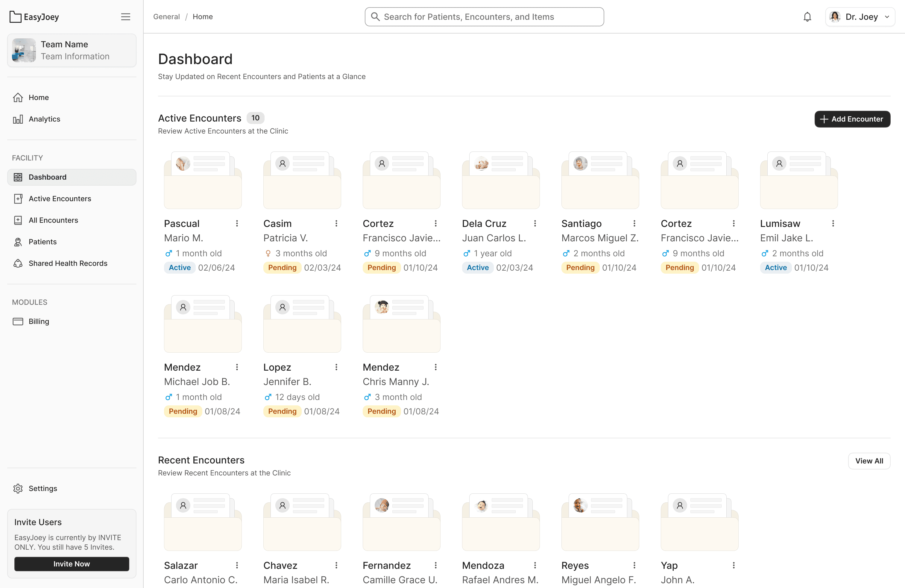Click View All for Recent Encounters
The image size is (905, 588).
(869, 461)
